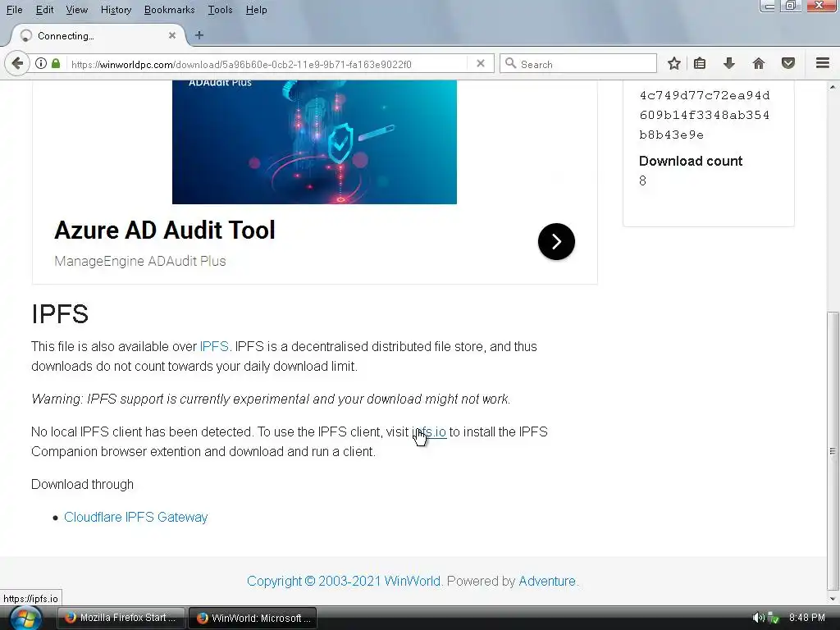Image resolution: width=840 pixels, height=630 pixels.
Task: Open the Windows Start orb
Action: click(x=25, y=619)
